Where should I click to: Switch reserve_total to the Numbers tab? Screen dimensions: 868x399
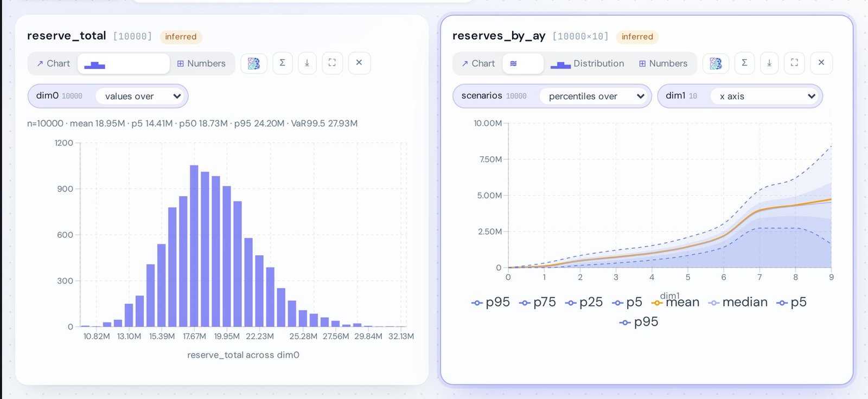pyautogui.click(x=201, y=63)
